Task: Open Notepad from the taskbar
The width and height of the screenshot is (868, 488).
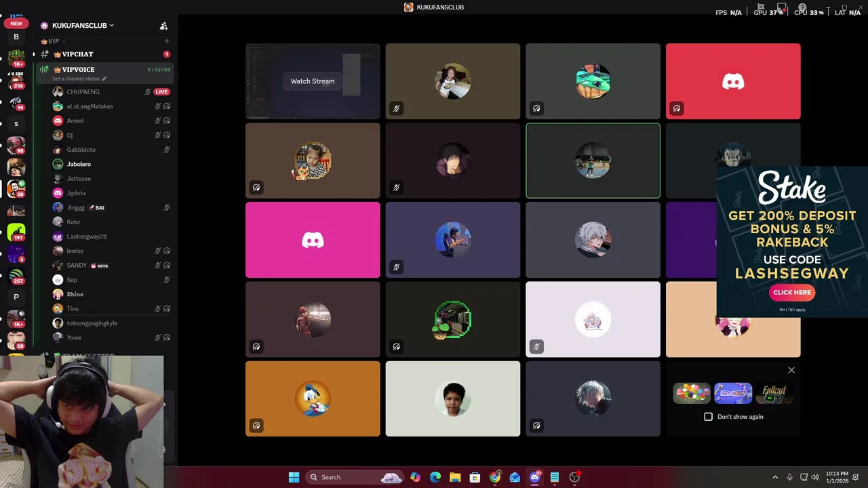Action: (555, 477)
